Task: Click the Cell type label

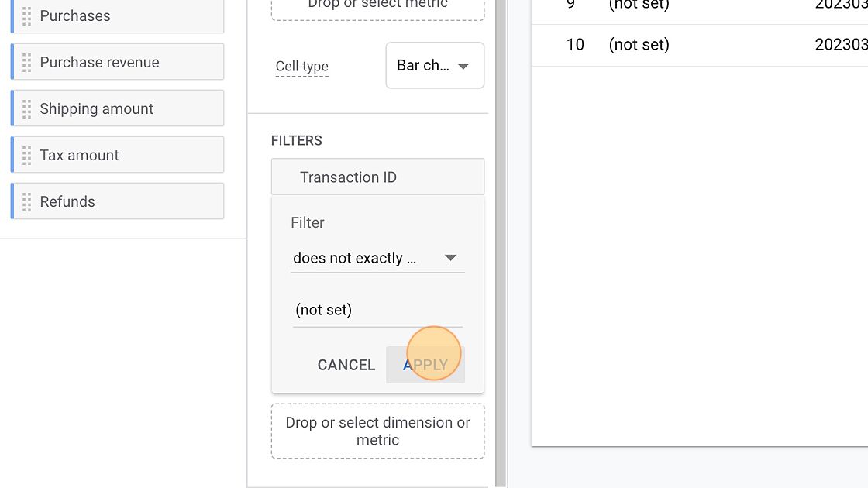Action: click(x=302, y=67)
